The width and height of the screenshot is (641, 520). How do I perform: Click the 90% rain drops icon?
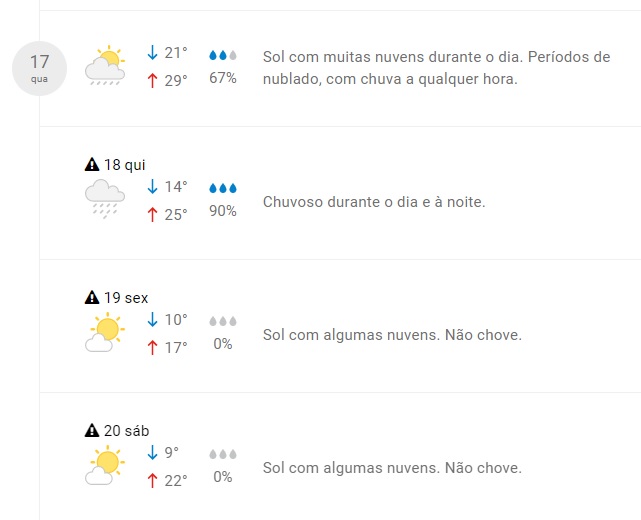coord(223,188)
